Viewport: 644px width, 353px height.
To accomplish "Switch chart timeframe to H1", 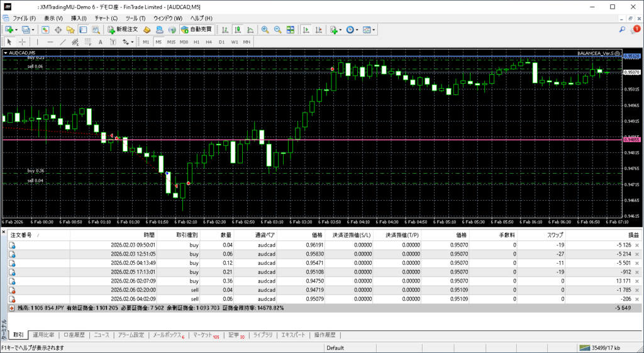I will [x=197, y=42].
